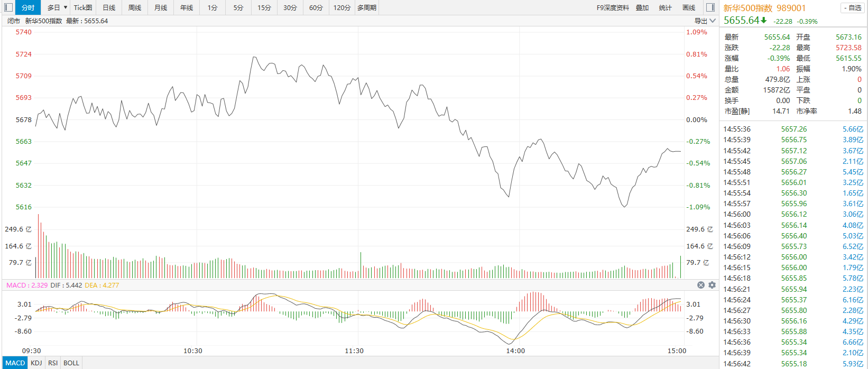The image size is (868, 369).
Task: Click the 14:55:36 trade record row
Action: [793, 129]
